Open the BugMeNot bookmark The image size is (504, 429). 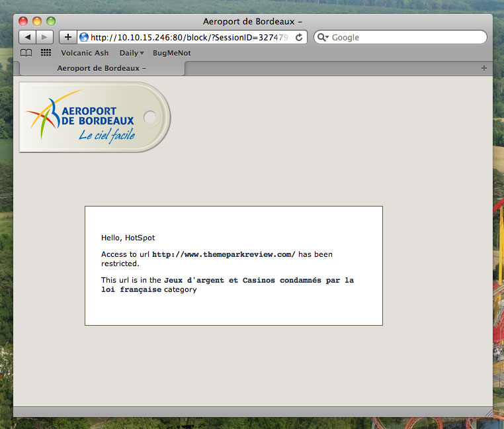click(172, 53)
